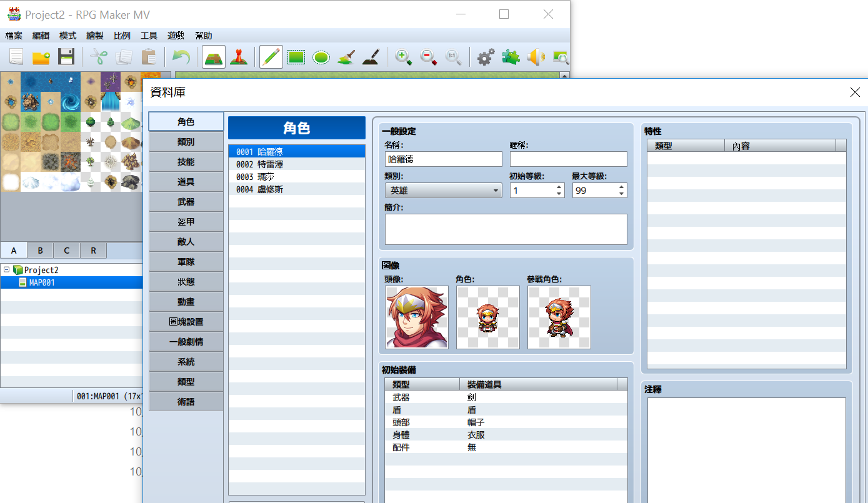Save the project using the floppy icon
The width and height of the screenshot is (868, 503).
66,57
